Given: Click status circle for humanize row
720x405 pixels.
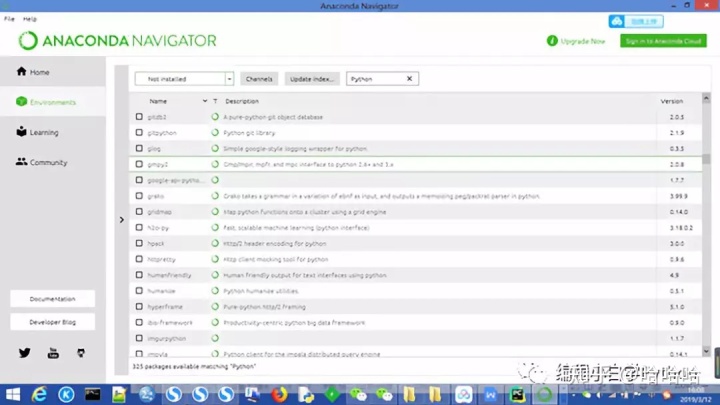Looking at the screenshot, I should click(x=215, y=291).
